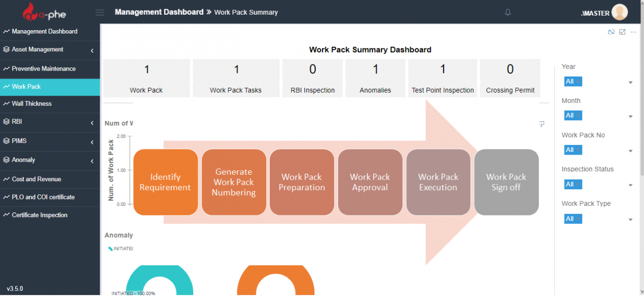Image resolution: width=644 pixels, height=296 pixels.
Task: Click the Work Pack Summary breadcrumb
Action: coord(246,12)
